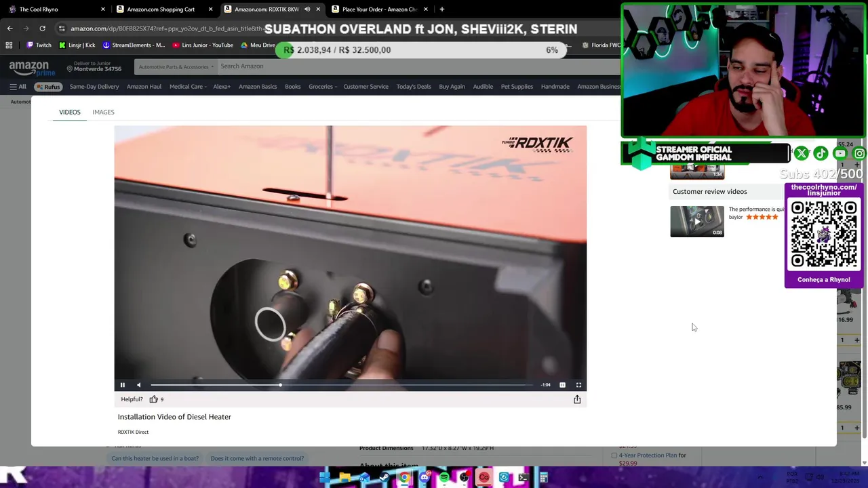Screen dimensions: 868x488
Task: Open Buy Again nav link
Action: [x=452, y=87]
